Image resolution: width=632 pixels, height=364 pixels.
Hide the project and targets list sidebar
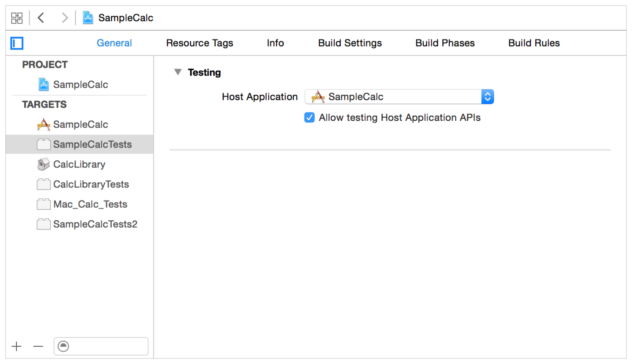[x=17, y=44]
